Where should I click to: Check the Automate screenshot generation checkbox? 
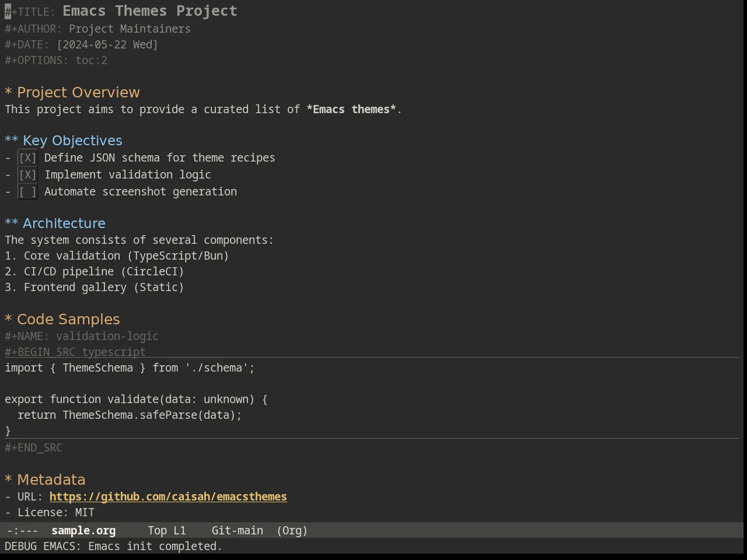[x=27, y=192]
